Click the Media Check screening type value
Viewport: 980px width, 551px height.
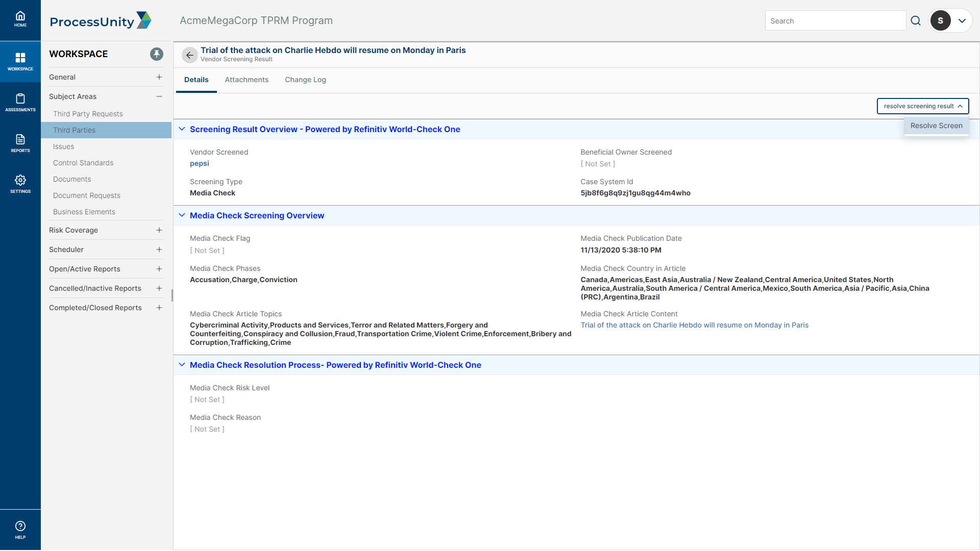(212, 193)
